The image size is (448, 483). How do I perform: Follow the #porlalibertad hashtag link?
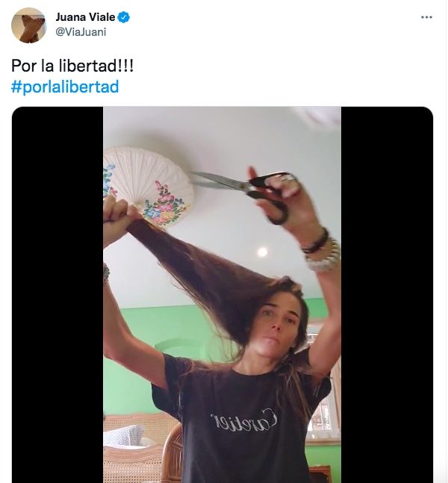pos(65,87)
